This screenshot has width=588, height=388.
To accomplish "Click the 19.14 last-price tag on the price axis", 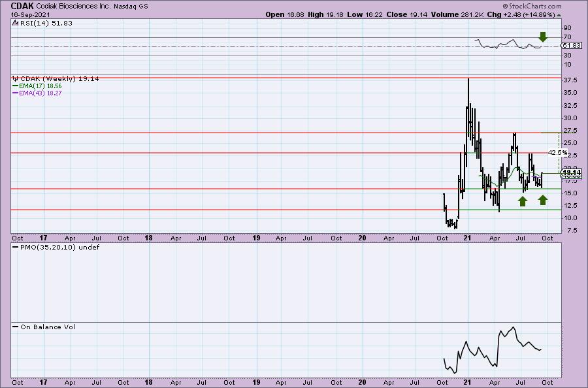I will pos(572,173).
